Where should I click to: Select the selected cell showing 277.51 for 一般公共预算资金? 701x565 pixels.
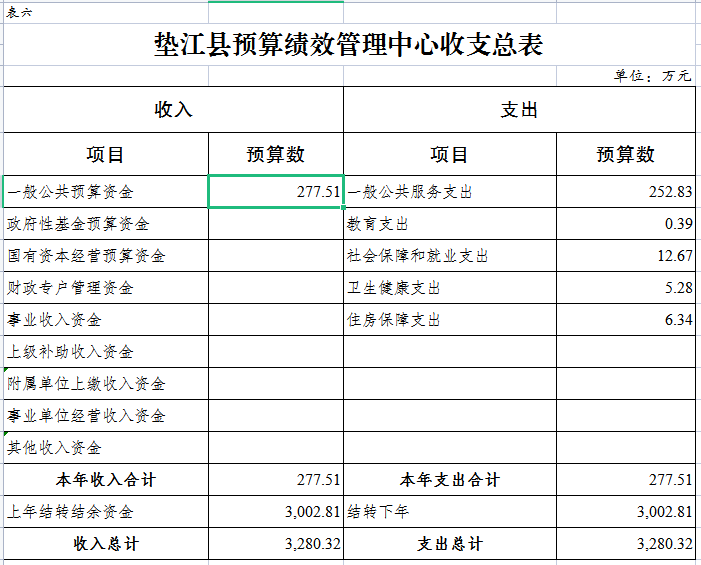pyautogui.click(x=276, y=191)
